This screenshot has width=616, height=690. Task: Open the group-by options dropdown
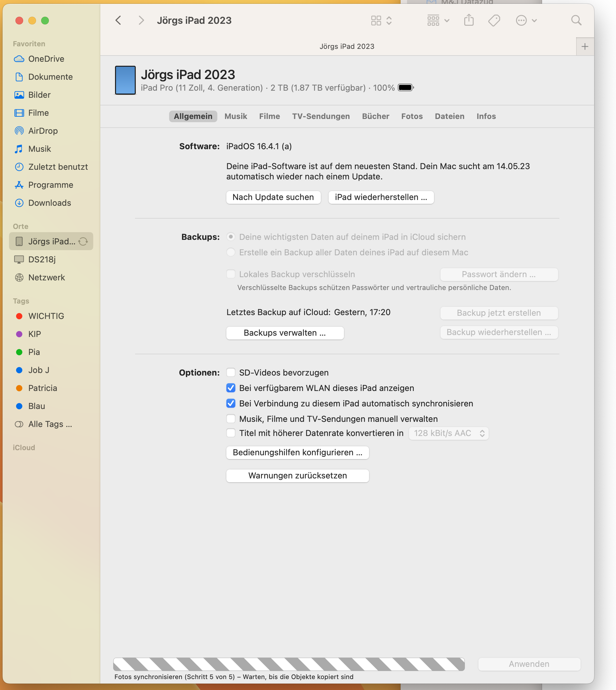coord(438,21)
